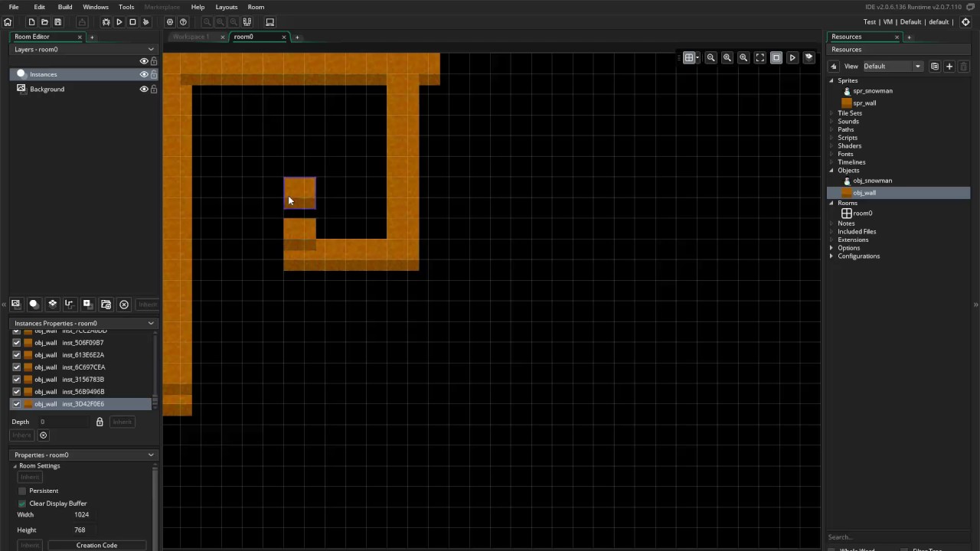The image size is (980, 551).
Task: Click the layer view filter icon in canvas toolbar
Action: [808, 57]
